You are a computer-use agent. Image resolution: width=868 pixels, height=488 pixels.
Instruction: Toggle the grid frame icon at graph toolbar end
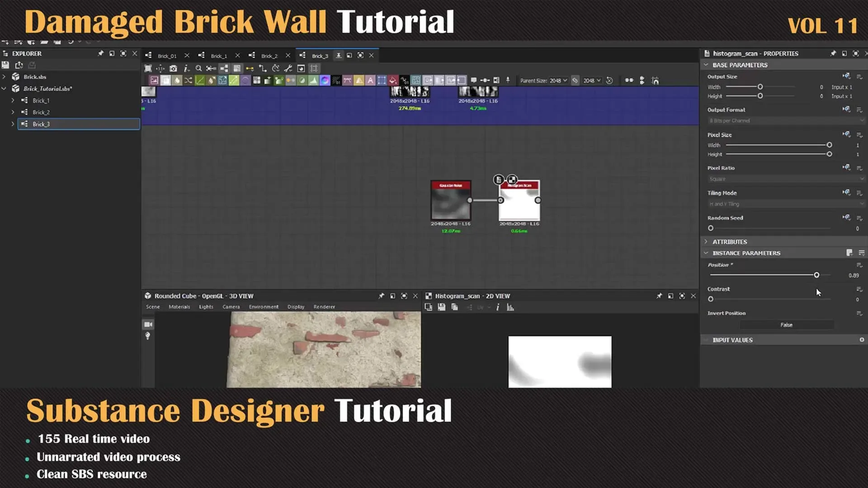point(313,68)
